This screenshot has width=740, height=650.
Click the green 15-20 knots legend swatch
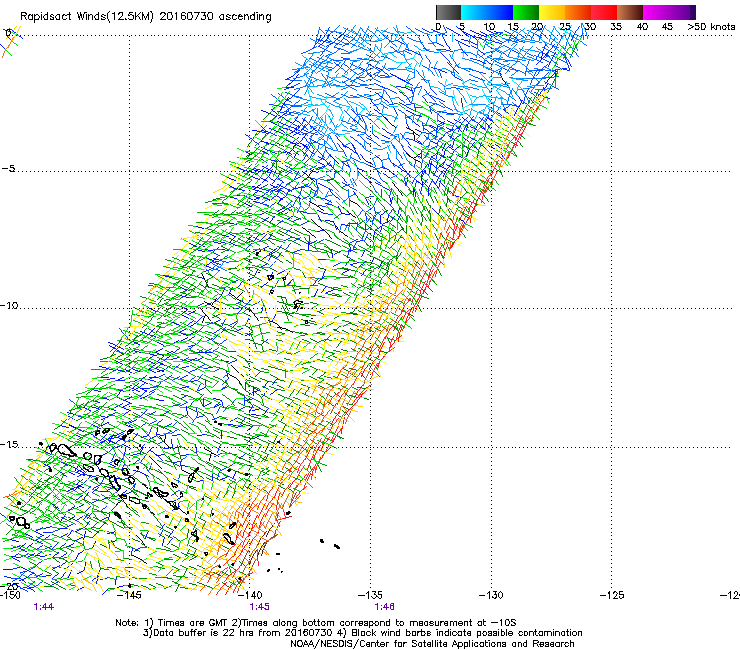526,12
